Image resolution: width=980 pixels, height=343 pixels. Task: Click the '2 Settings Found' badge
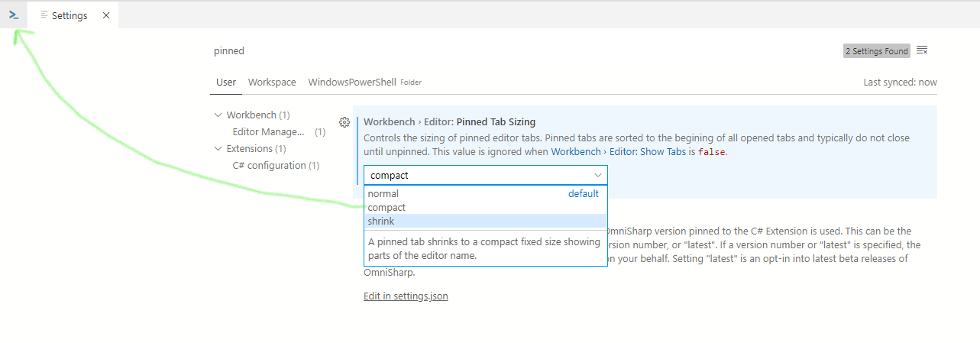click(x=877, y=51)
